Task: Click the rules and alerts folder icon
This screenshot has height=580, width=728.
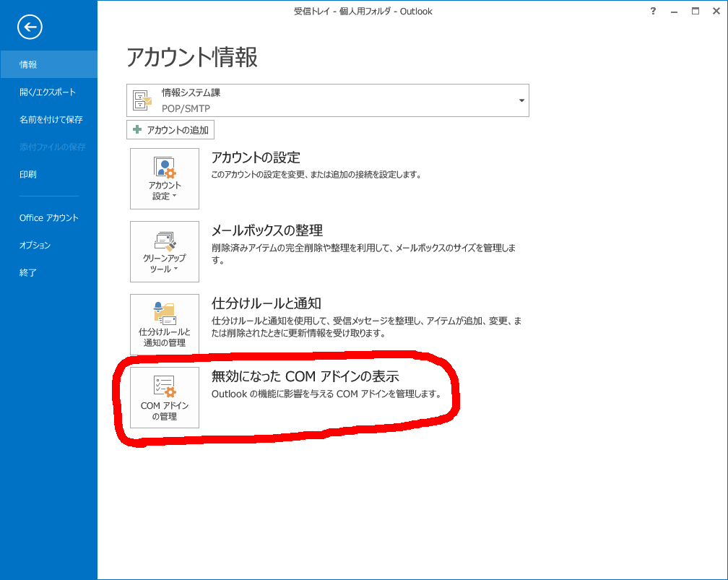Action: pos(165,313)
